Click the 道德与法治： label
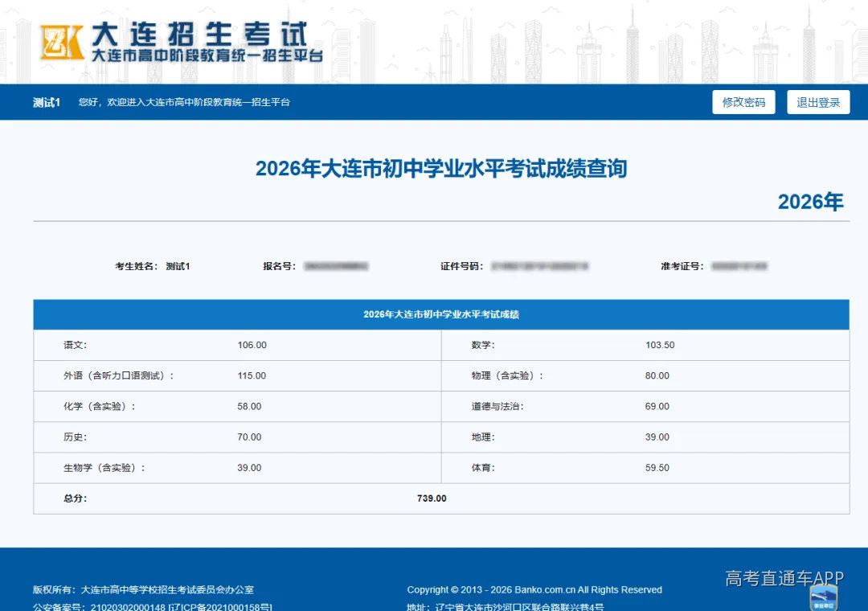Viewport: 868px width, 611px height. pos(497,407)
